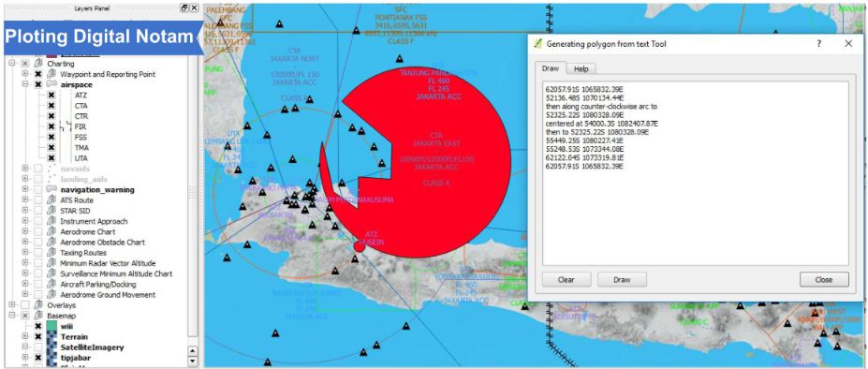The width and height of the screenshot is (868, 369).
Task: Click the SatelliteImagery raster layer icon
Action: 51,347
